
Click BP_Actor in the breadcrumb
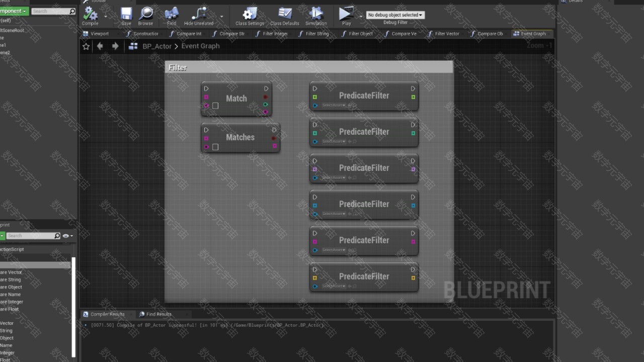point(157,46)
